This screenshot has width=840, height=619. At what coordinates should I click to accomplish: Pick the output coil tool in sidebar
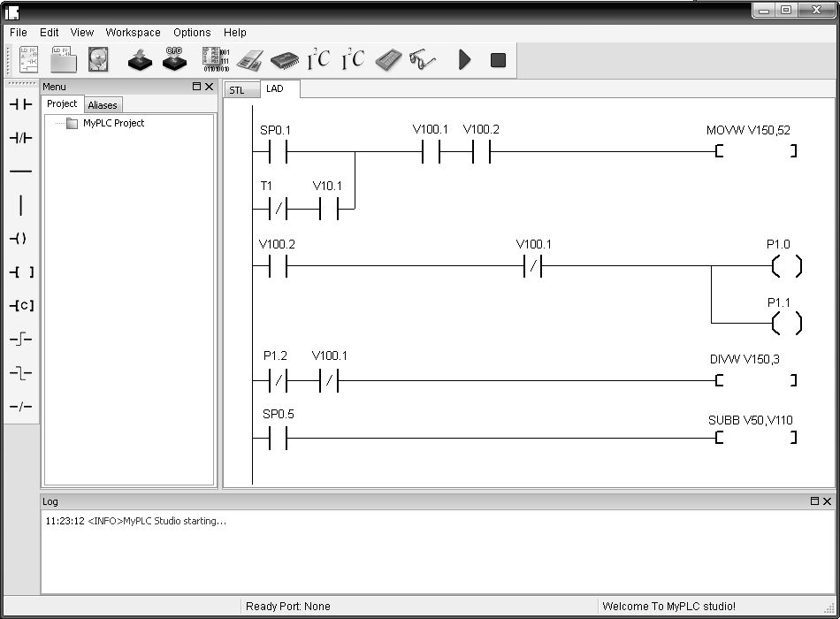pos(19,239)
